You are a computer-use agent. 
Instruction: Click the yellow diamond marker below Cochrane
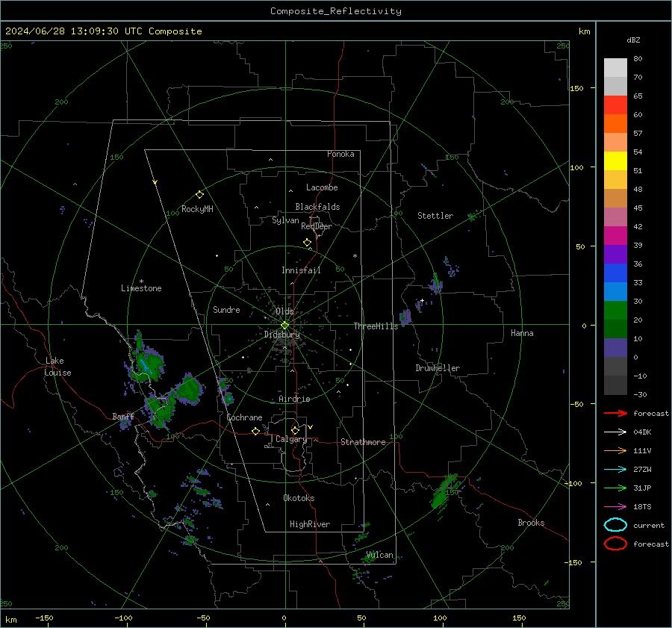[256, 432]
